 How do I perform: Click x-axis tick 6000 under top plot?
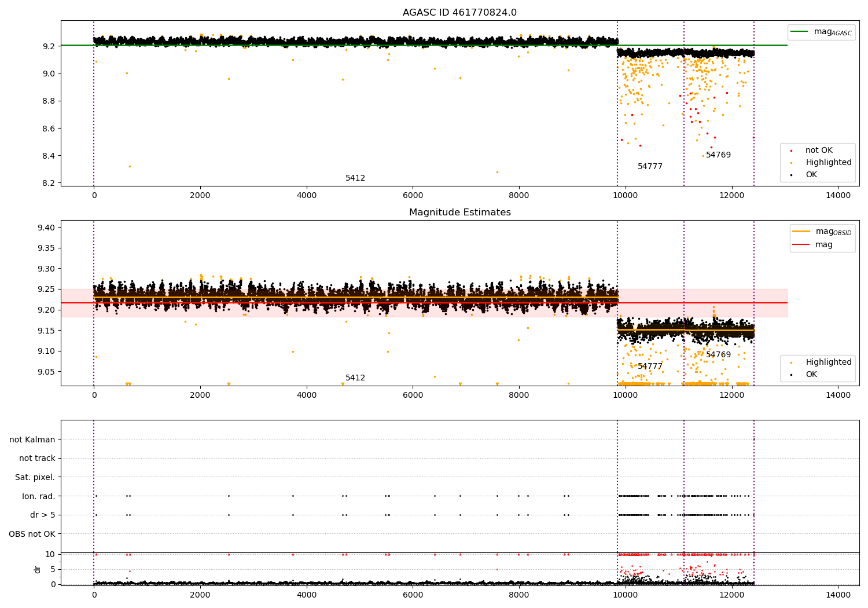413,196
